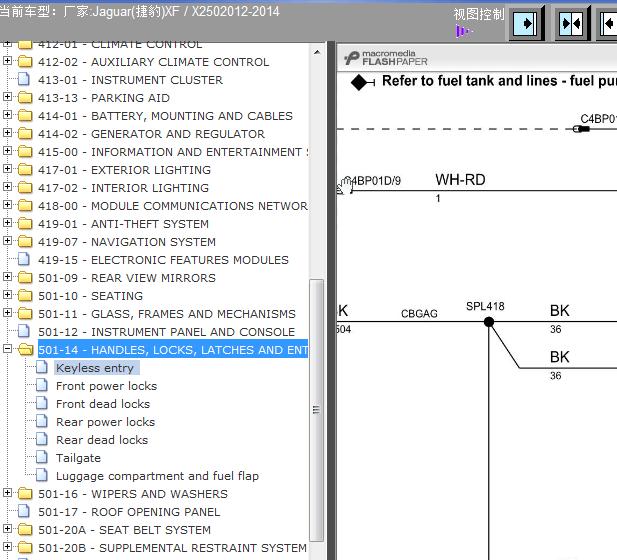Expand the 415-00 Information and Entertainment node
This screenshot has width=617, height=560.
[x=7, y=151]
